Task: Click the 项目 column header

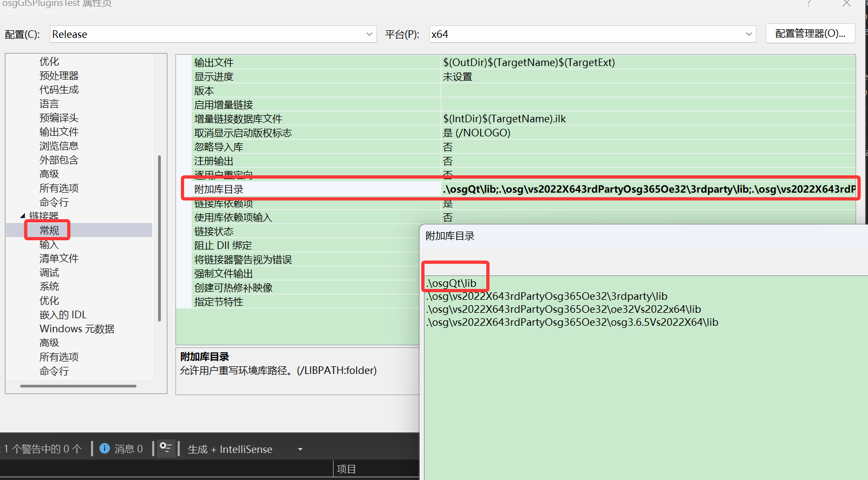Action: [347, 469]
